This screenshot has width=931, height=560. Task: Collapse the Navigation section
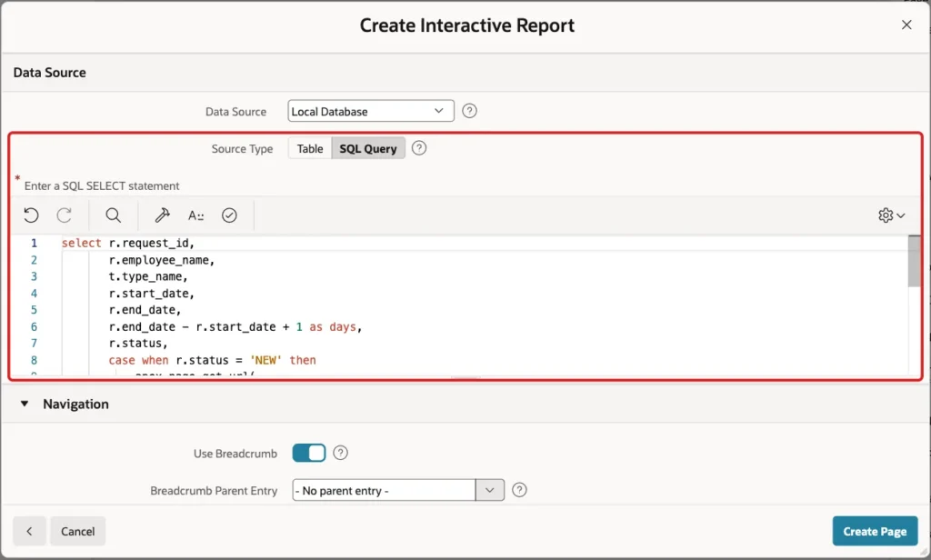[x=25, y=404]
